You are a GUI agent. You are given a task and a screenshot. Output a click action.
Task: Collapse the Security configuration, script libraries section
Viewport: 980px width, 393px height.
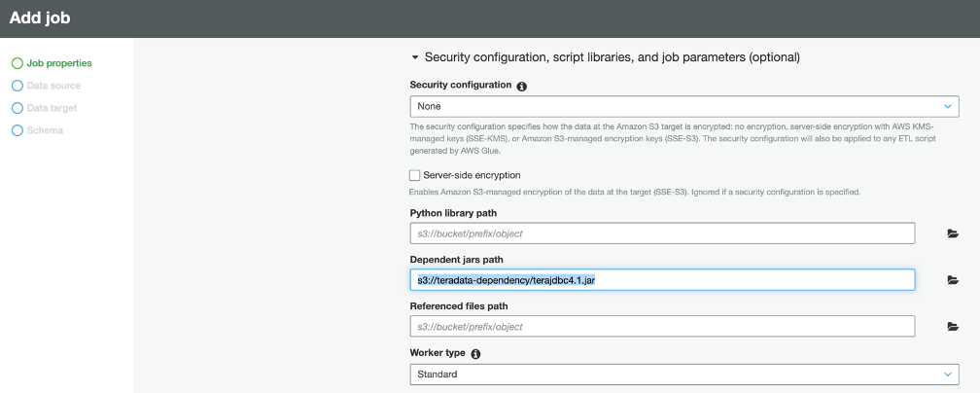coord(416,57)
